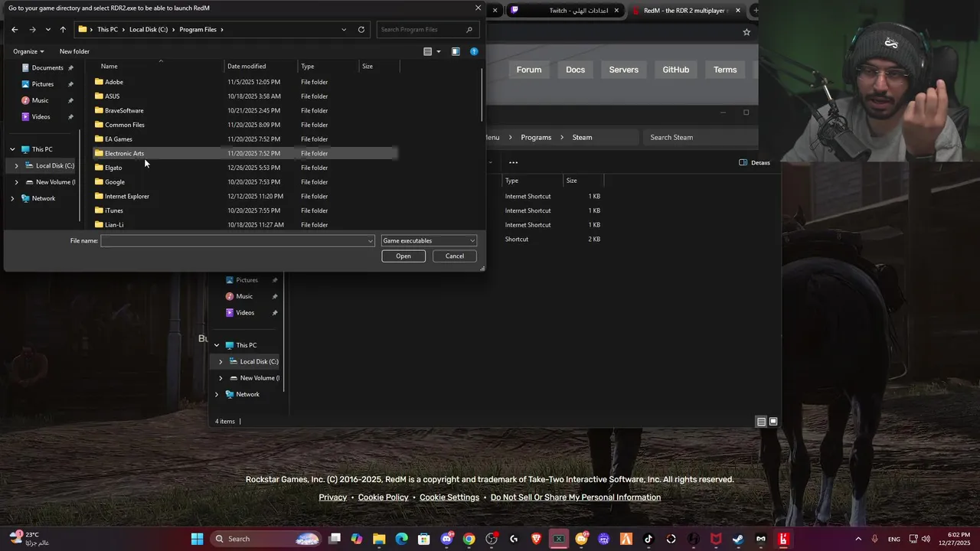Open GitHub in RedM site navigation

pyautogui.click(x=676, y=70)
